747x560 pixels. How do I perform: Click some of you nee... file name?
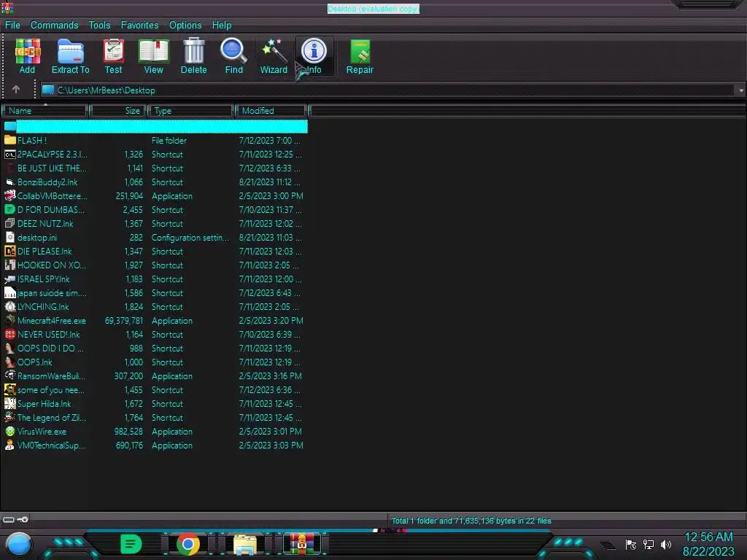51,389
